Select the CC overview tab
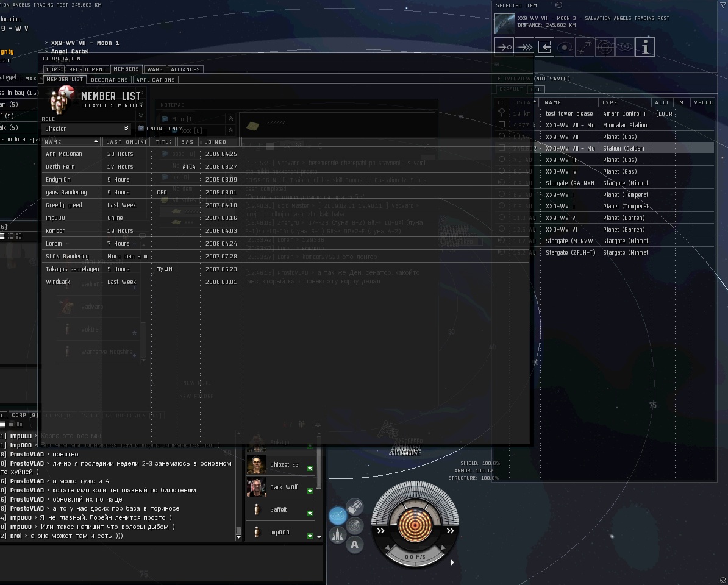Viewport: 728px width, 585px height. pyautogui.click(x=537, y=90)
